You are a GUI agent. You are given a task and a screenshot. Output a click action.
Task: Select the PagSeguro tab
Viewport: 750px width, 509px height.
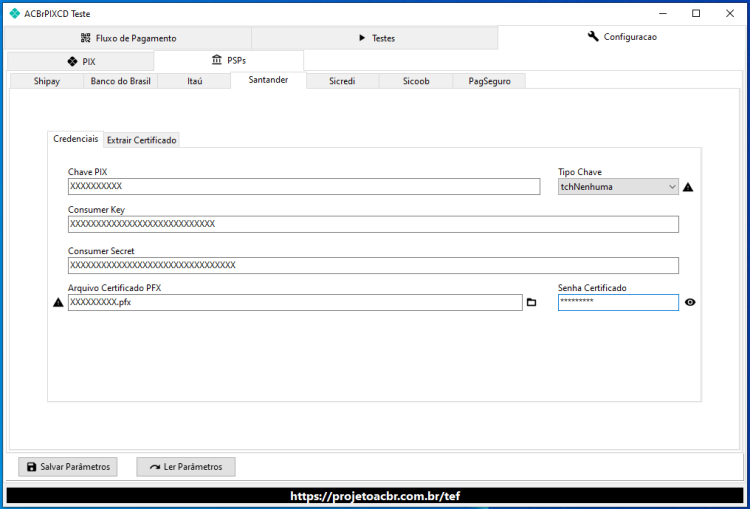489,81
